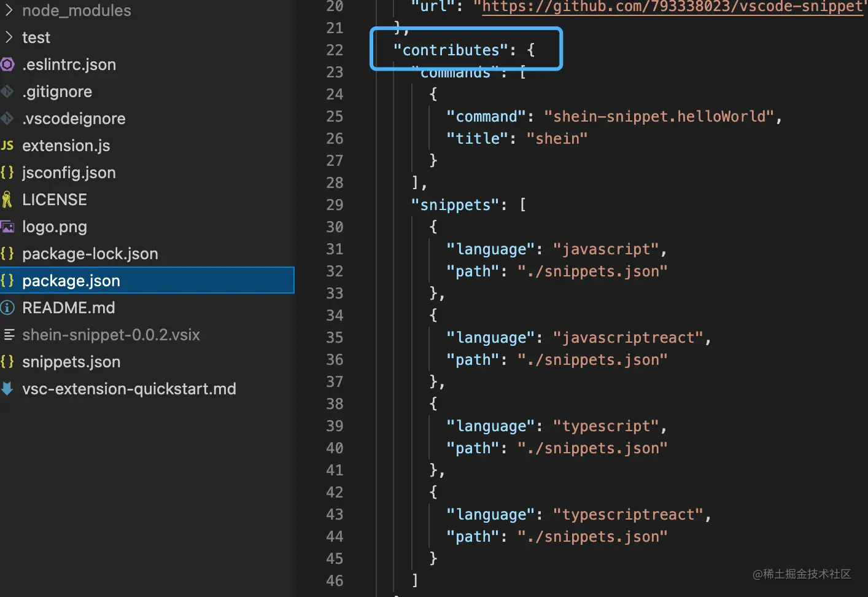Click the "snippets" key on line 29
Screen dimensions: 868x597
(x=455, y=205)
